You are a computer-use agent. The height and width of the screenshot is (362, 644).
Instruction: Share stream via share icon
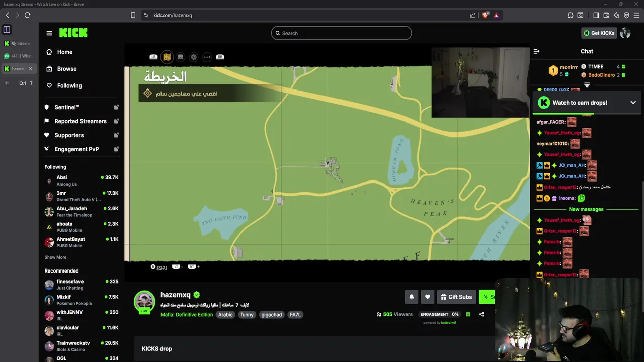(481, 314)
